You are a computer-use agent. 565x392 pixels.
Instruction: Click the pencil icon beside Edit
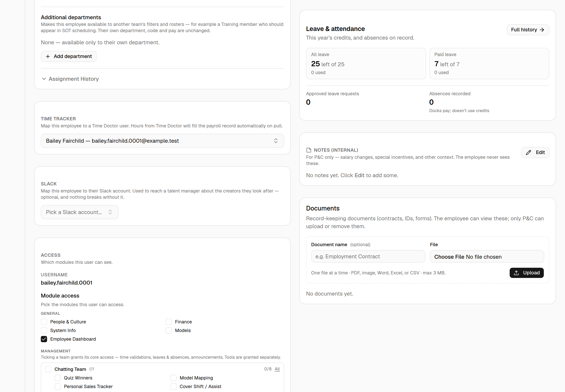click(529, 152)
